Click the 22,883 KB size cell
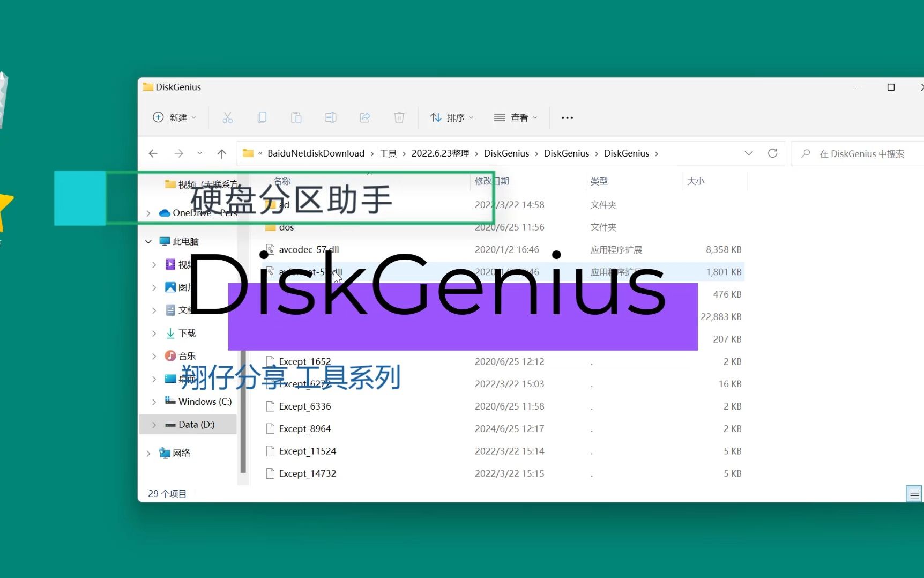The width and height of the screenshot is (924, 578). (721, 317)
